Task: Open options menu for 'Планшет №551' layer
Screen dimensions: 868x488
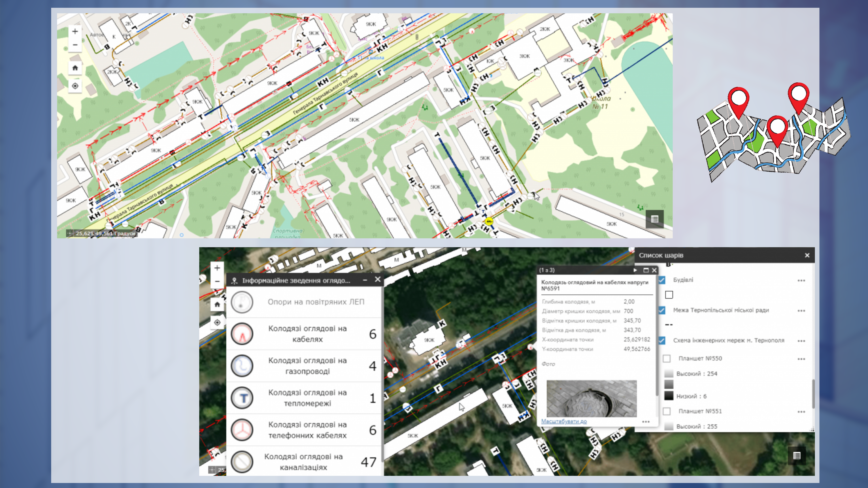Action: pyautogui.click(x=801, y=412)
